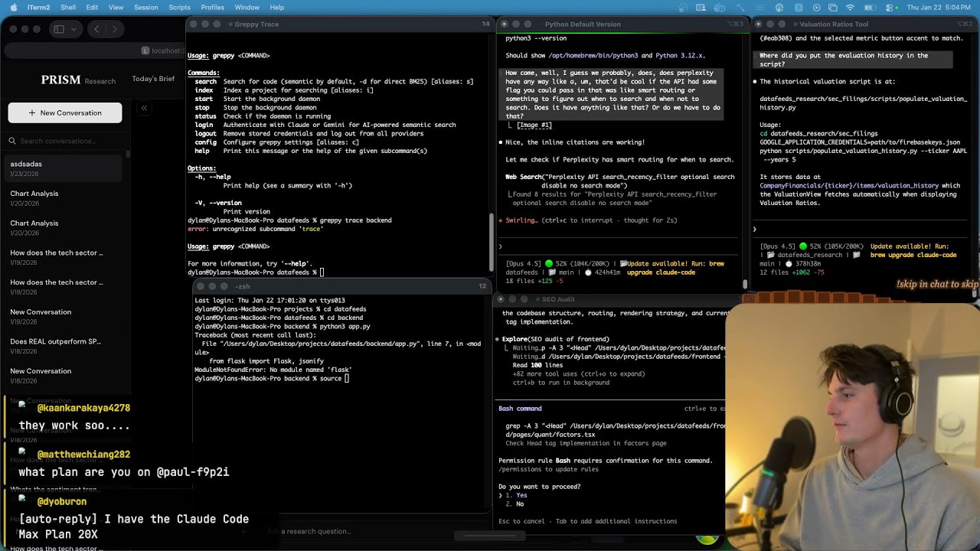Image resolution: width=980 pixels, height=551 pixels.
Task: Click the Swirling… thinking status line
Action: click(x=587, y=220)
